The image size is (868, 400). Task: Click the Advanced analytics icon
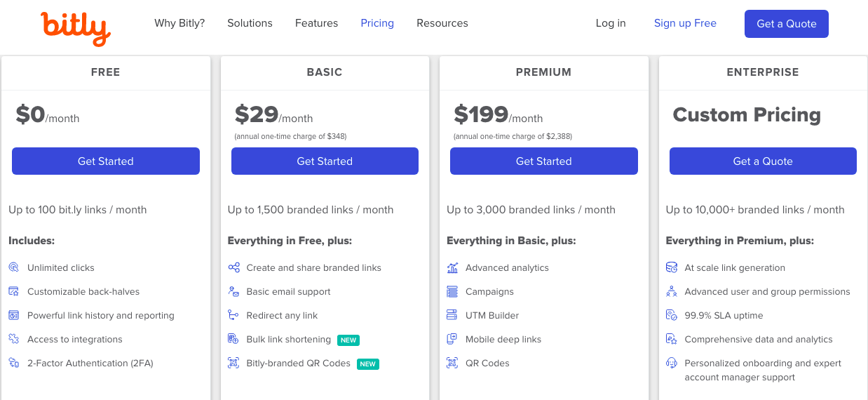coord(452,267)
